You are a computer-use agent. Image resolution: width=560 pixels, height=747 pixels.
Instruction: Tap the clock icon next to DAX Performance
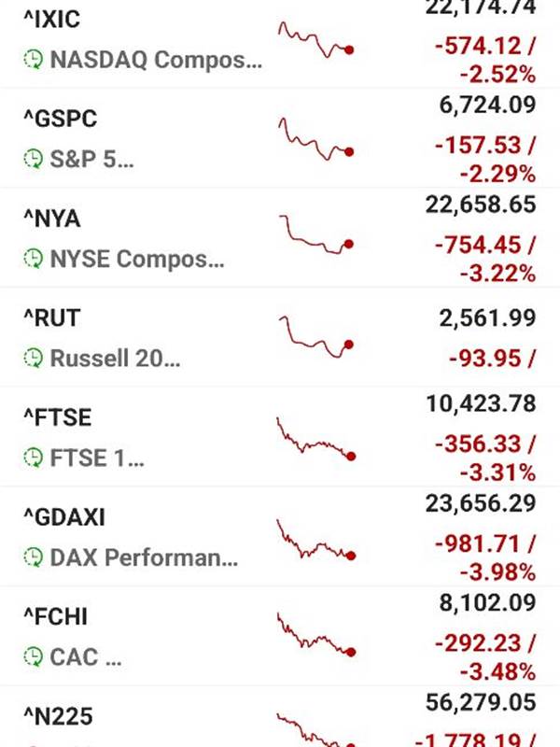[x=34, y=557]
